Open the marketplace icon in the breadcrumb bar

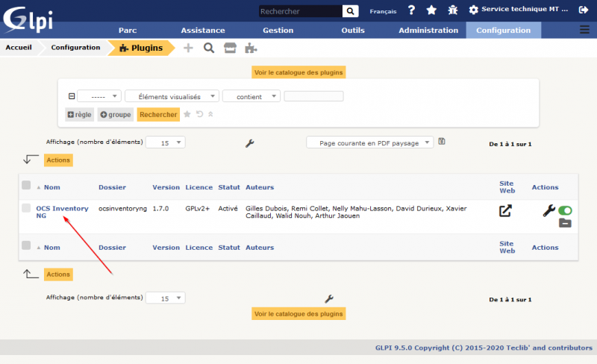(x=230, y=48)
